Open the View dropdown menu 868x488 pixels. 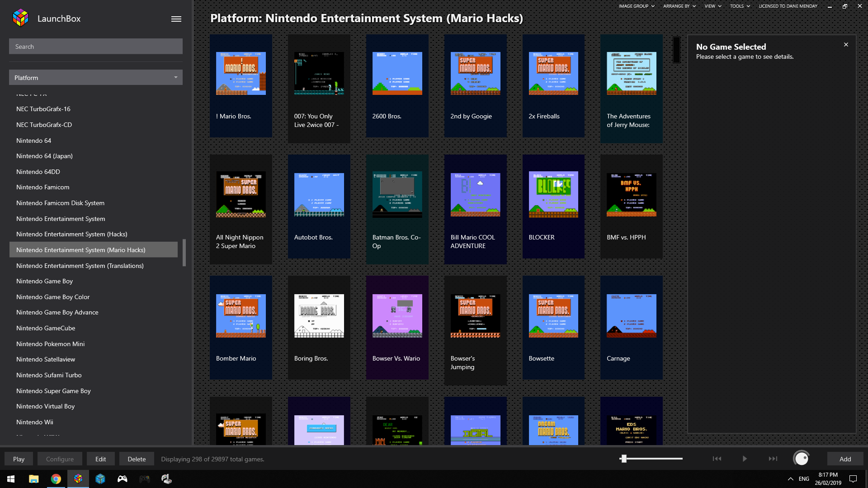point(713,6)
